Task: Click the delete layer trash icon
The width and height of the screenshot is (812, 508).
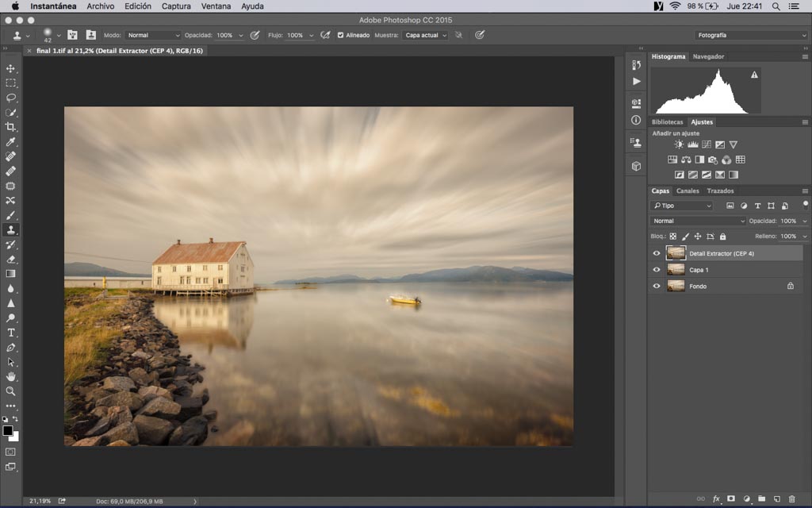Action: point(791,498)
